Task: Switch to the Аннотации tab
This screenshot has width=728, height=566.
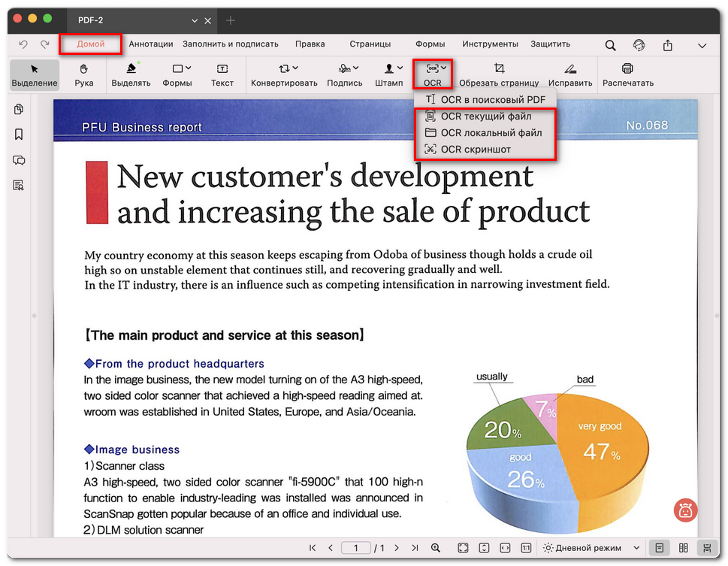Action: click(x=151, y=44)
